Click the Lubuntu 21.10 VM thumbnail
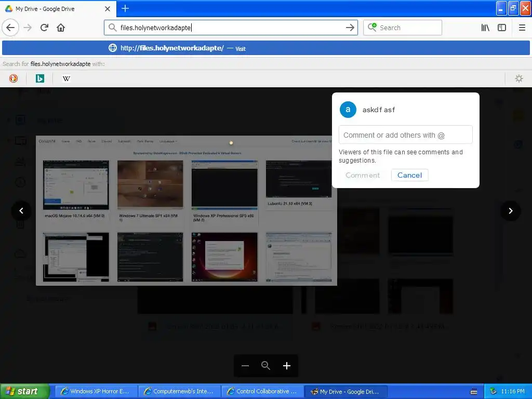The image size is (532, 399). (x=299, y=179)
